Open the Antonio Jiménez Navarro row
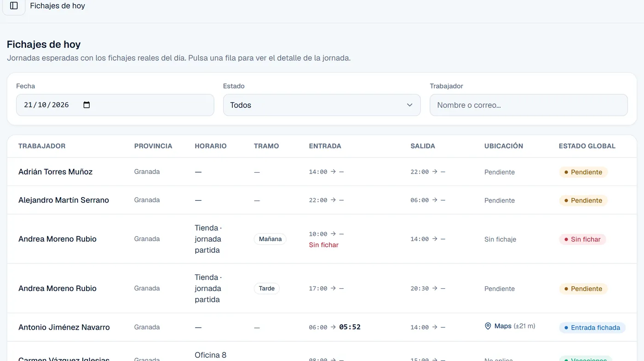644x361 pixels. [x=322, y=327]
